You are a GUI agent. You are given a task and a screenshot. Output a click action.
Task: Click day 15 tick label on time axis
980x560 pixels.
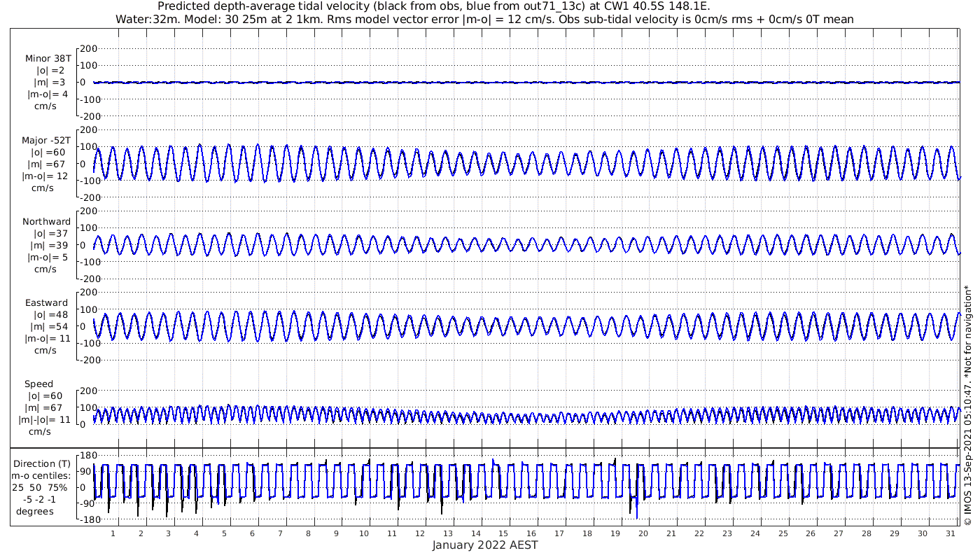pos(504,533)
